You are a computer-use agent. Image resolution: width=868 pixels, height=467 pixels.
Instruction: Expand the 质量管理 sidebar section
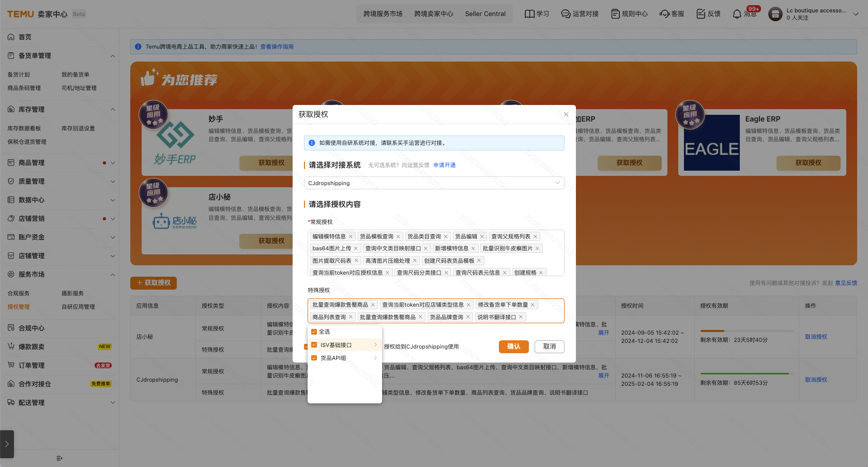tap(113, 182)
